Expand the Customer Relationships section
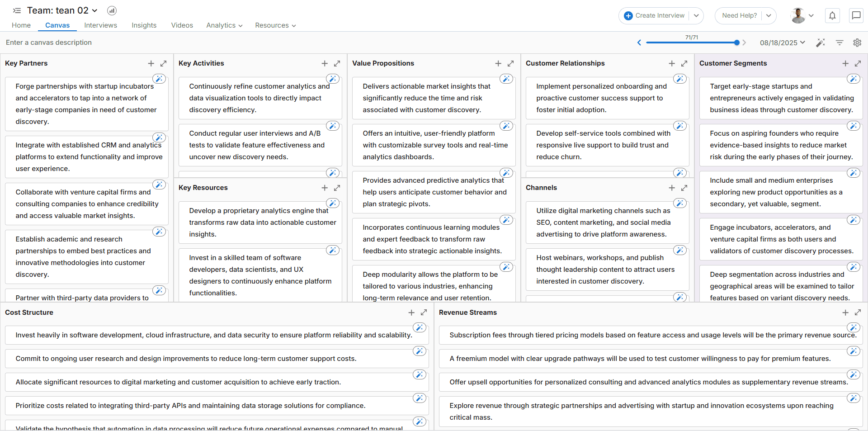Viewport: 868px width, 431px height. coord(684,64)
